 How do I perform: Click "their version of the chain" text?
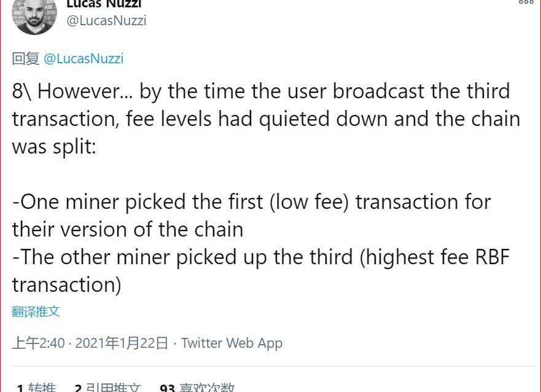pyautogui.click(x=128, y=229)
